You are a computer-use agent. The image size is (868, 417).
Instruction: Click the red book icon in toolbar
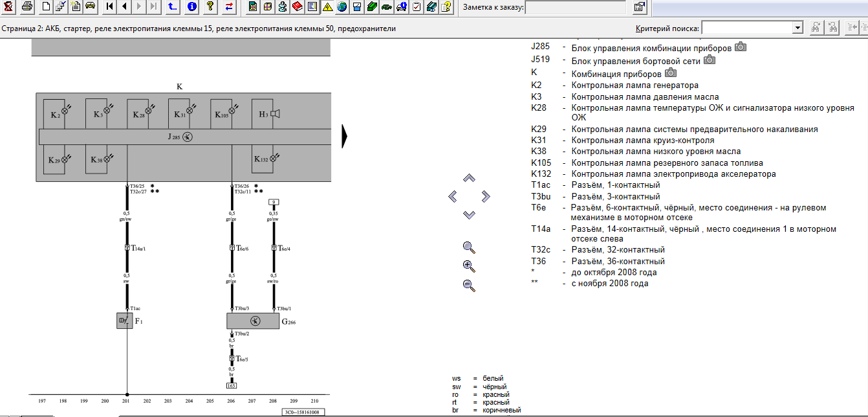(298, 7)
